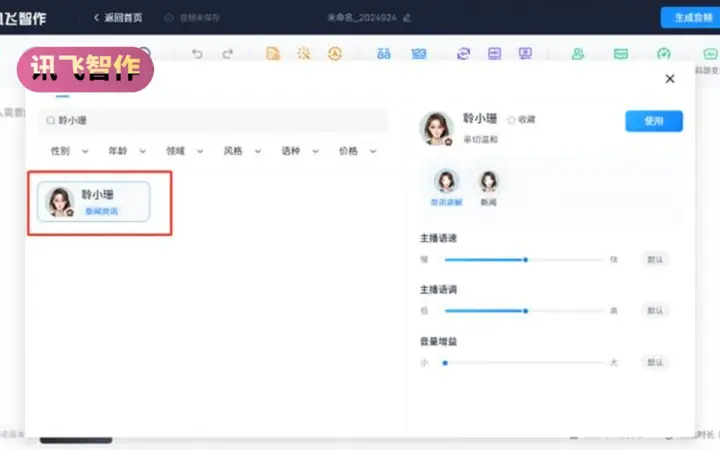Select the orange magic wand sparkle tool
Screen dimensions: 720x450
point(304,54)
